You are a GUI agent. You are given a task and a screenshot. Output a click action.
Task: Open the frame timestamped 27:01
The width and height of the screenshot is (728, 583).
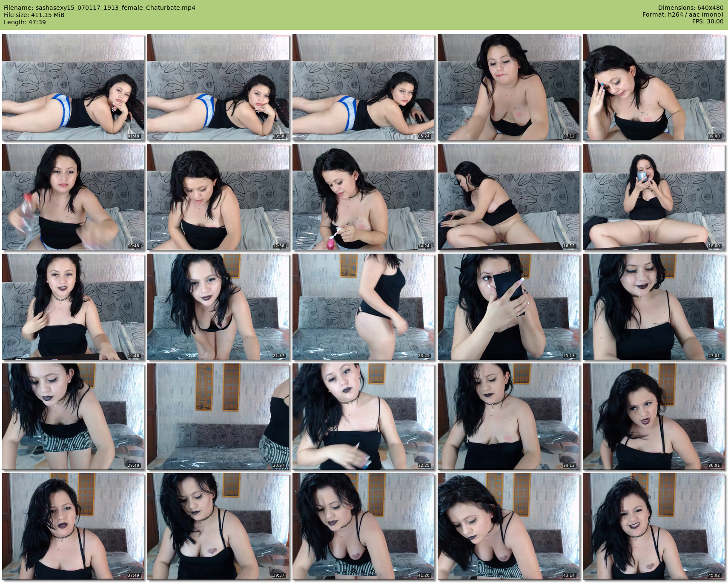coord(653,307)
